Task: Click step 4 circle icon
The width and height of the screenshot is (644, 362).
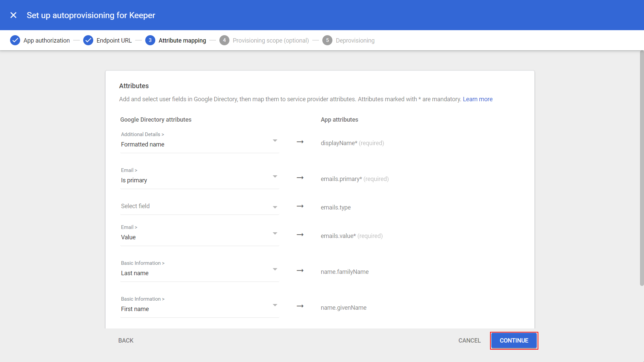Action: pos(224,40)
